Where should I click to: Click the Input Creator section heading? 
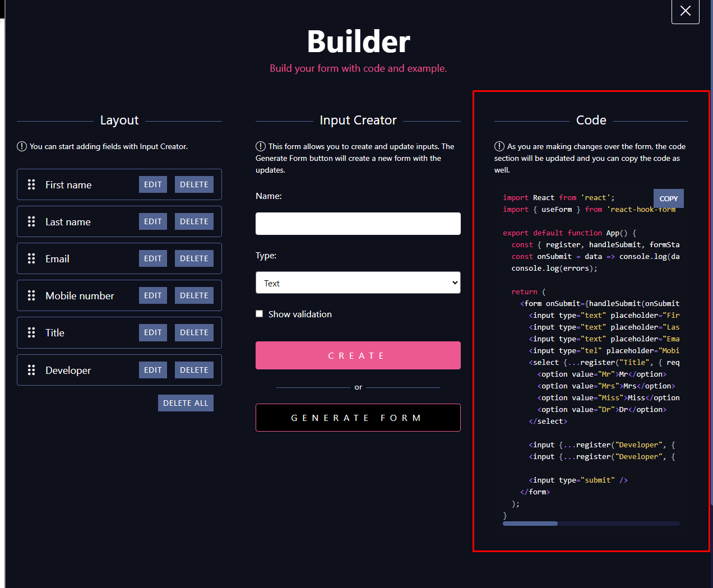(358, 120)
